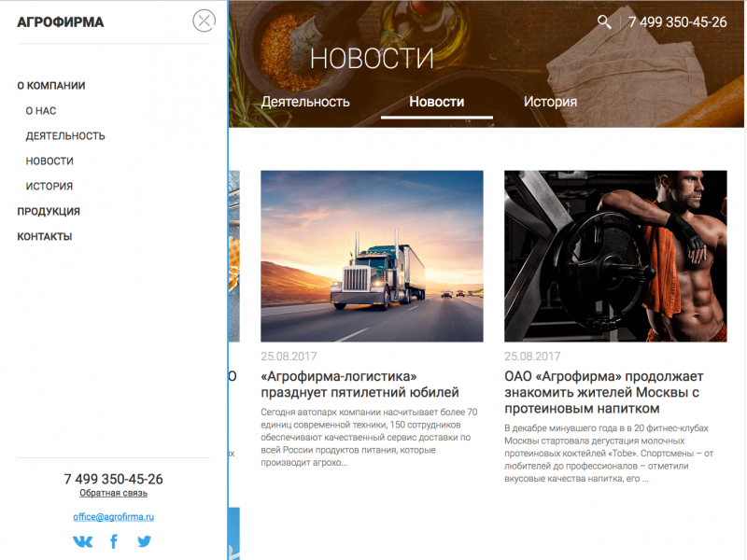Open «Агрофирма-логистика» празднует юбилей headline
747x560 pixels.
point(360,385)
